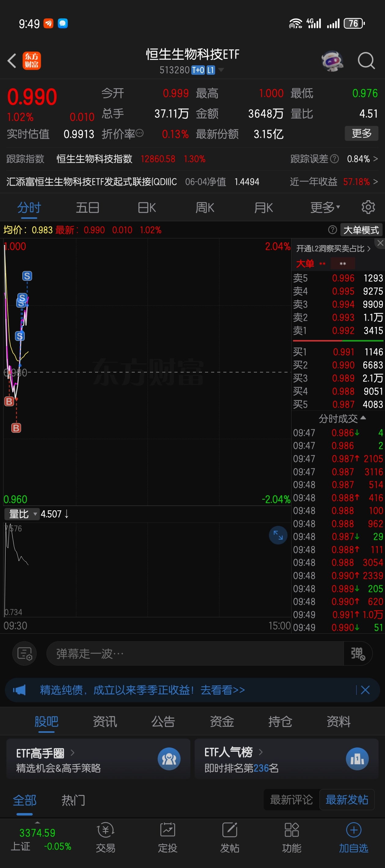Viewport: 385px width, 868px height.
Task: Tap the lowest B buy marker
Action: pyautogui.click(x=16, y=428)
